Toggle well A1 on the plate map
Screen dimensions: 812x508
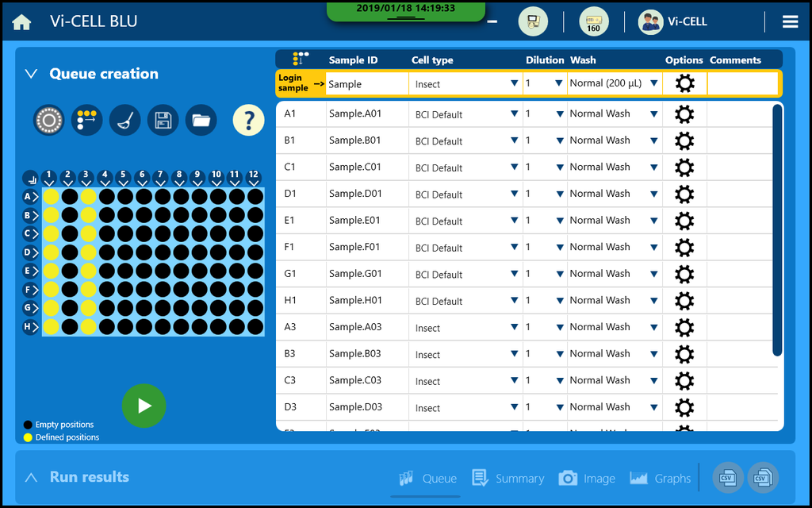pyautogui.click(x=51, y=196)
